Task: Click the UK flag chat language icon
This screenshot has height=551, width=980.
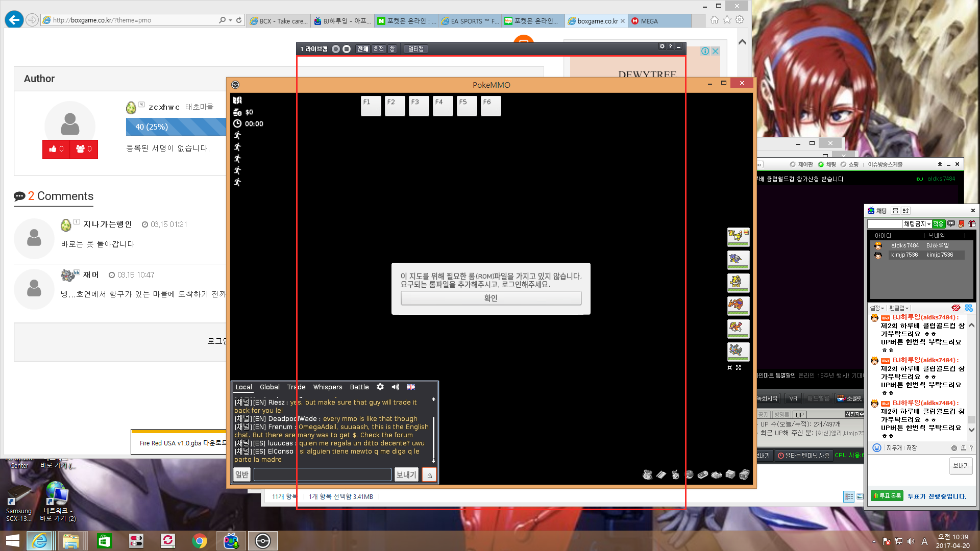Action: 411,387
